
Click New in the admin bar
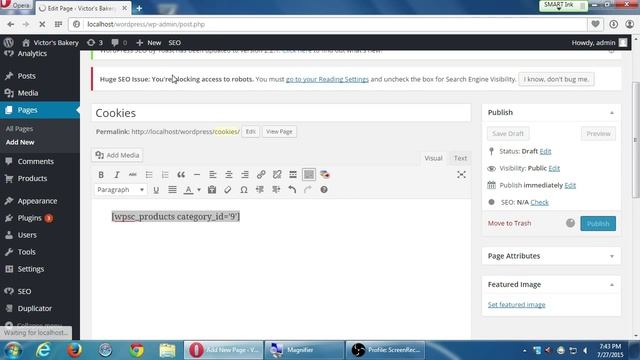pyautogui.click(x=149, y=42)
